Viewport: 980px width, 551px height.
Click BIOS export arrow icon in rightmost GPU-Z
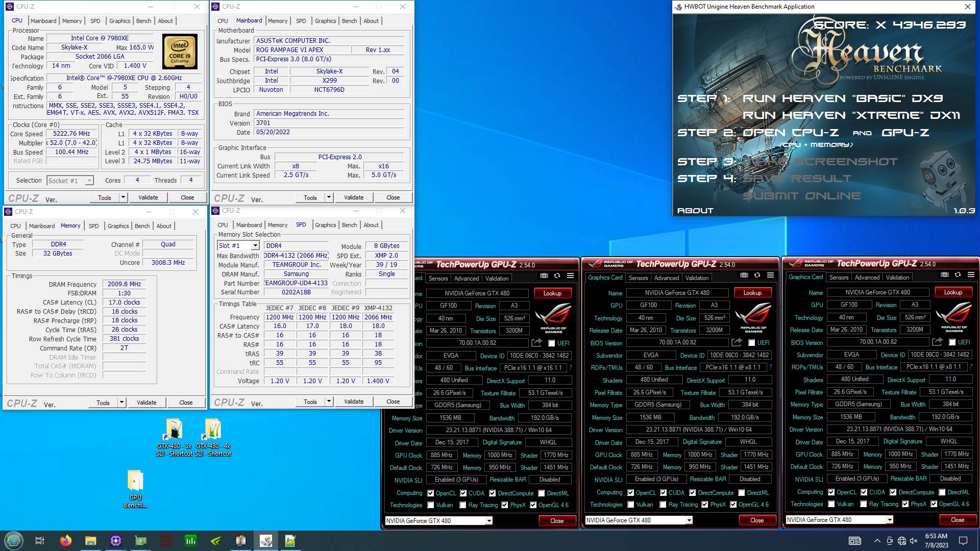[x=938, y=342]
